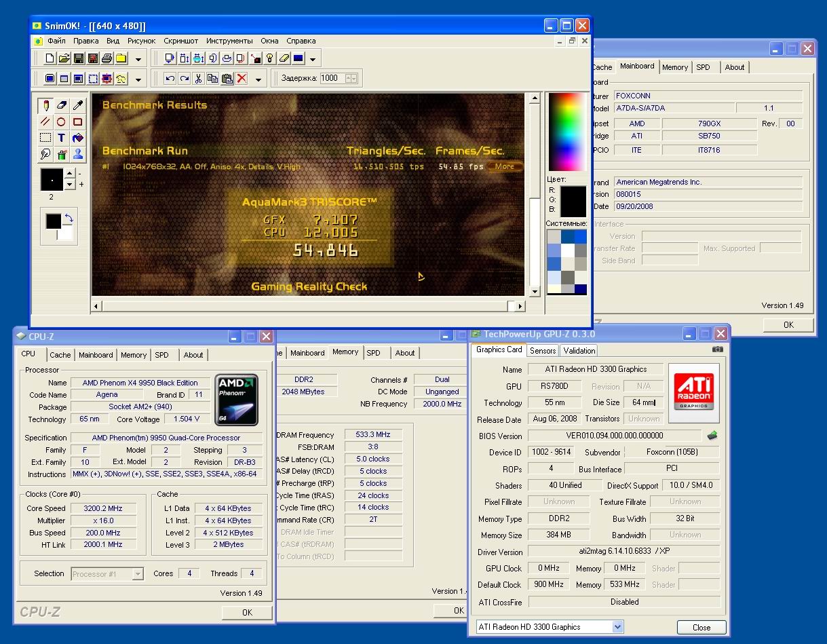Switch to the SPD tab in front CPU-Z
The width and height of the screenshot is (827, 644).
[x=161, y=355]
